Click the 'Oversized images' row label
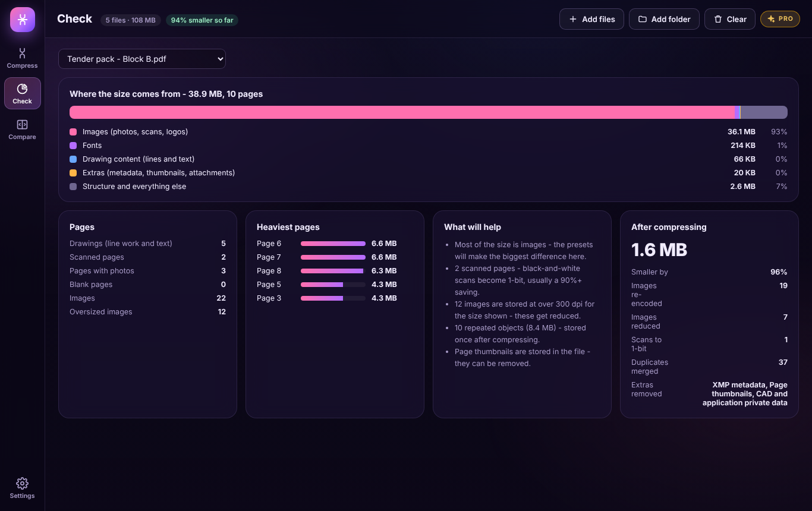This screenshot has height=511, width=812. (x=101, y=312)
